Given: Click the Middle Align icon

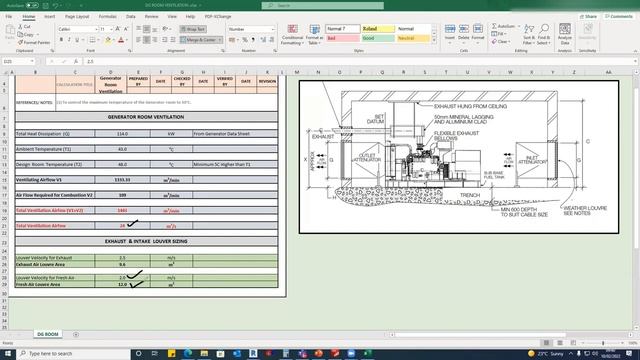Looking at the screenshot, I should tap(147, 29).
